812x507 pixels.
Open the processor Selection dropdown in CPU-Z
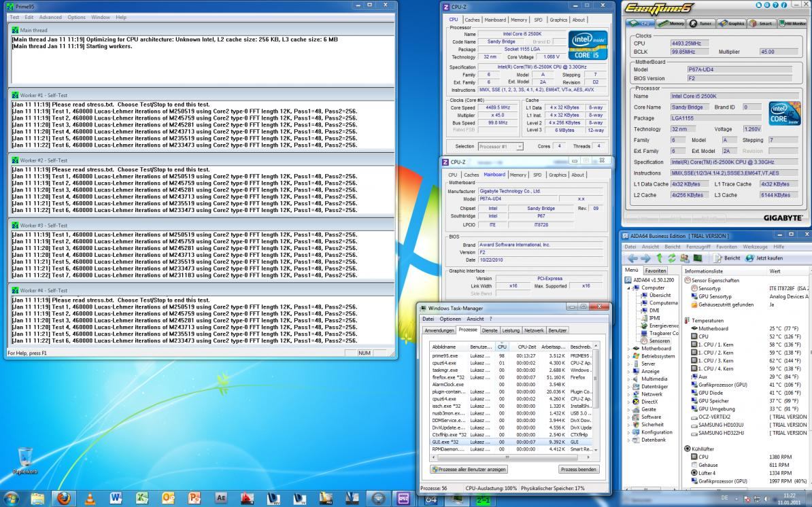tap(501, 146)
